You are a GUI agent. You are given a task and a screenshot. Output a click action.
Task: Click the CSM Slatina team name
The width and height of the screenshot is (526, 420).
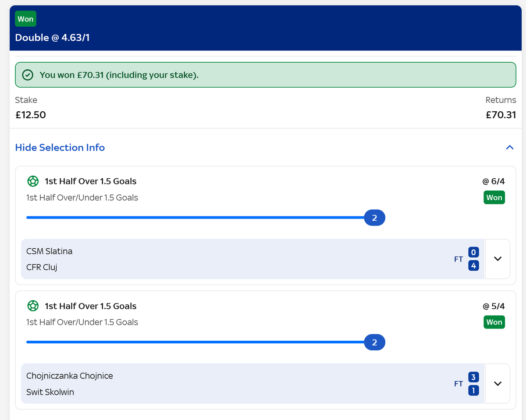[49, 251]
